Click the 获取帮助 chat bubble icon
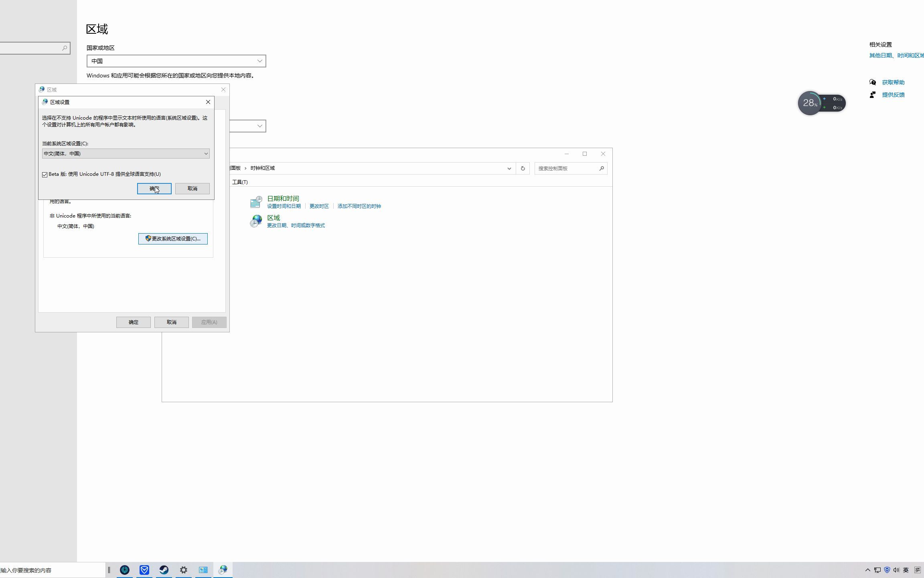This screenshot has height=578, width=924. tap(872, 82)
